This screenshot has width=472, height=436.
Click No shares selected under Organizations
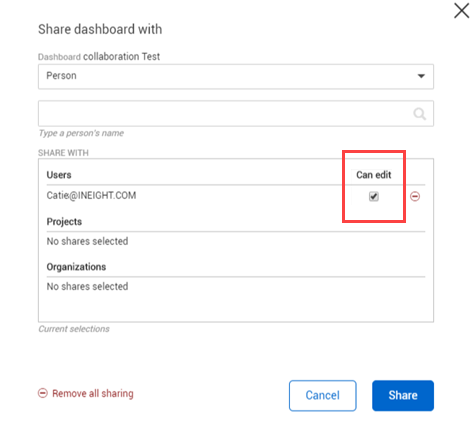(x=87, y=286)
